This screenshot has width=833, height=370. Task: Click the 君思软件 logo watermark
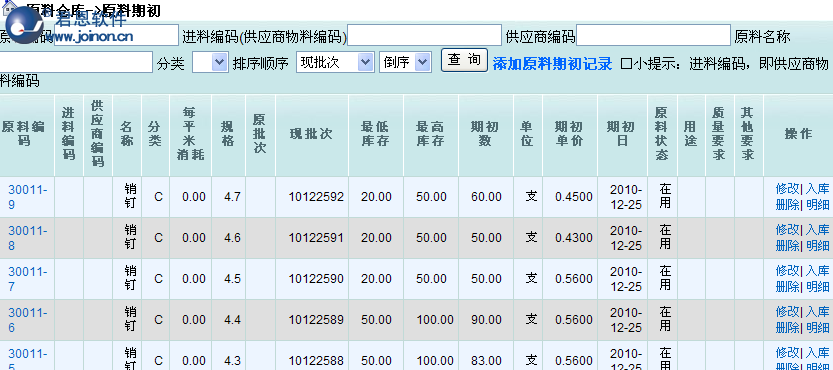pyautogui.click(x=69, y=25)
